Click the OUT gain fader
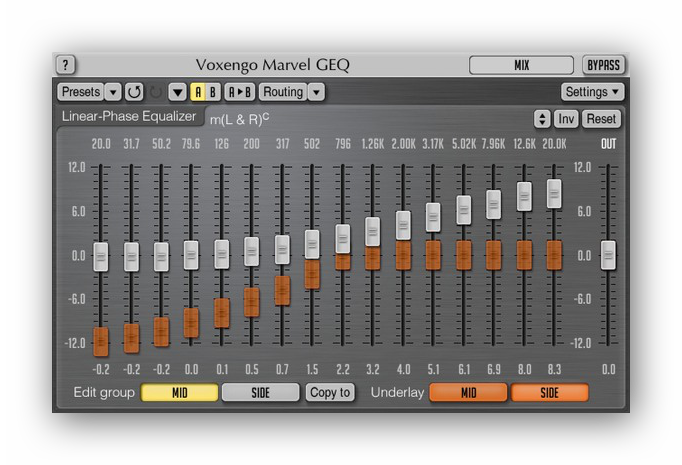The height and width of the screenshot is (465, 682). pyautogui.click(x=608, y=255)
